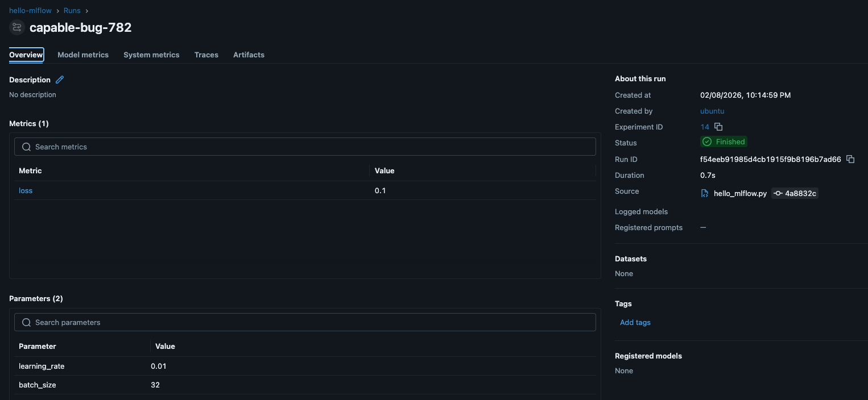Navigate to hello-mlflow breadcrumb
The width and height of the screenshot is (868, 400).
(30, 10)
